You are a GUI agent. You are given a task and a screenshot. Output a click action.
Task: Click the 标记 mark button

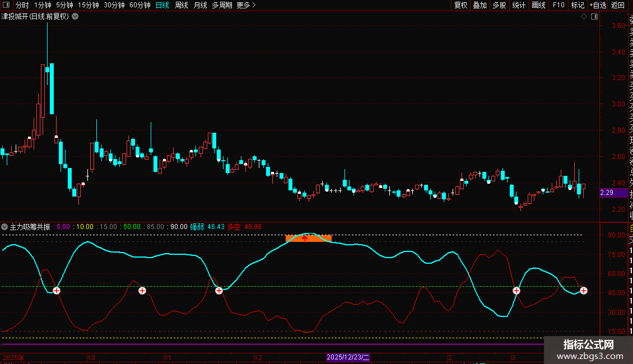pyautogui.click(x=578, y=6)
